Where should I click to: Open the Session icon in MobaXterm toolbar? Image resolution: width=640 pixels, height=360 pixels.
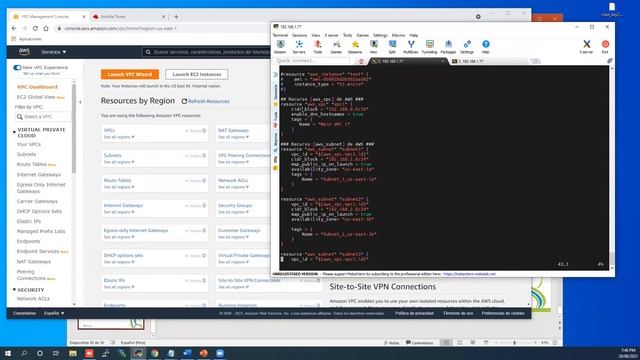tap(280, 47)
